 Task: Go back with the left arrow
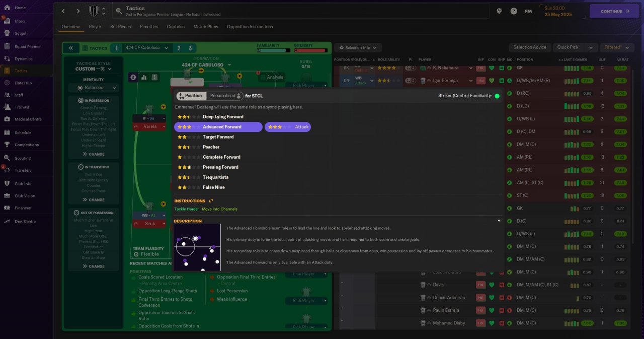[x=63, y=11]
